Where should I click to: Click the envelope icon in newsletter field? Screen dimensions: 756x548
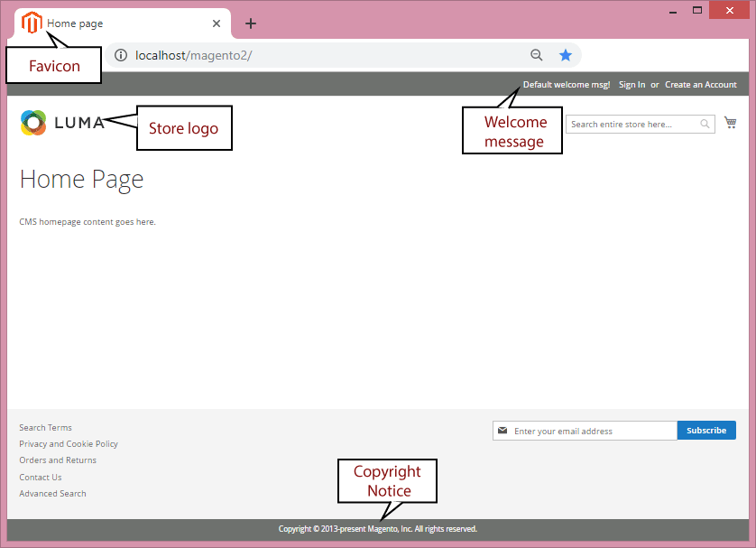[502, 431]
